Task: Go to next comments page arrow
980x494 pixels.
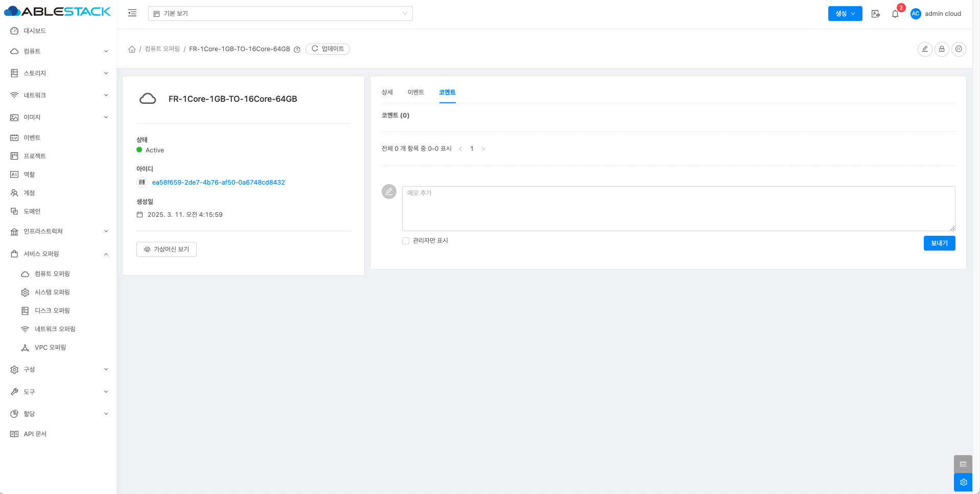Action: (x=483, y=149)
